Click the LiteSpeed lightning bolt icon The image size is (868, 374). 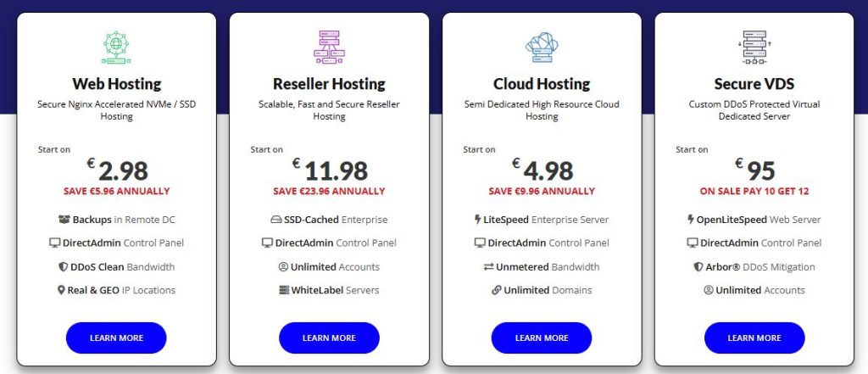pyautogui.click(x=478, y=220)
